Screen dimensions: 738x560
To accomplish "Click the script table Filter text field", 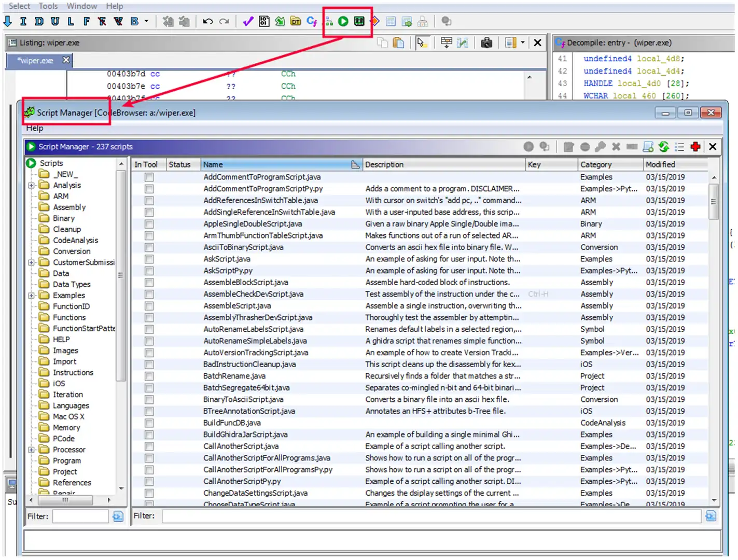I will [x=431, y=516].
